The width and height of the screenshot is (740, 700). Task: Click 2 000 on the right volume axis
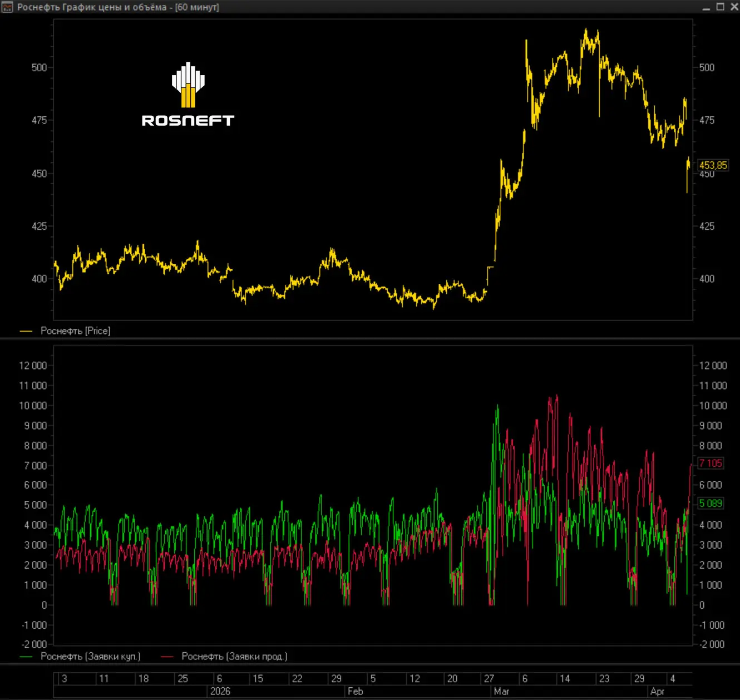tap(711, 565)
